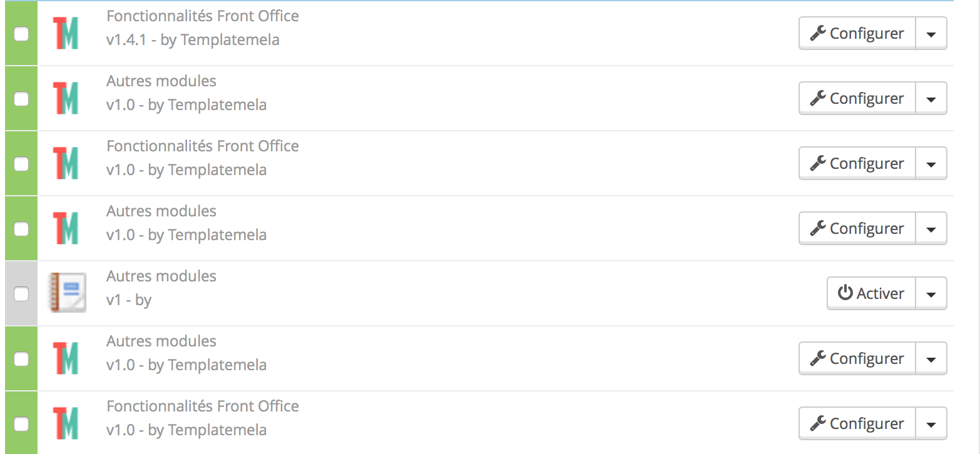Screen dimensions: 980x454
Task: Click the wrench icon in the last module row
Action: pos(818,423)
